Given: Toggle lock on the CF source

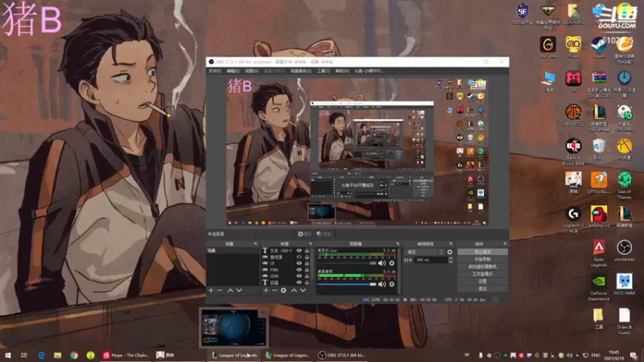Looking at the screenshot, I should point(307,263).
